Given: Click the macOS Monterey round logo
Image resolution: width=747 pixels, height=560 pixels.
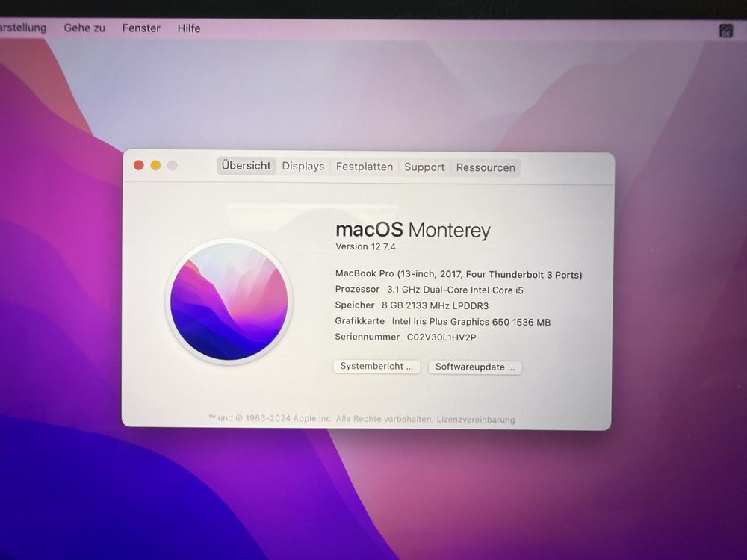Looking at the screenshot, I should (229, 302).
